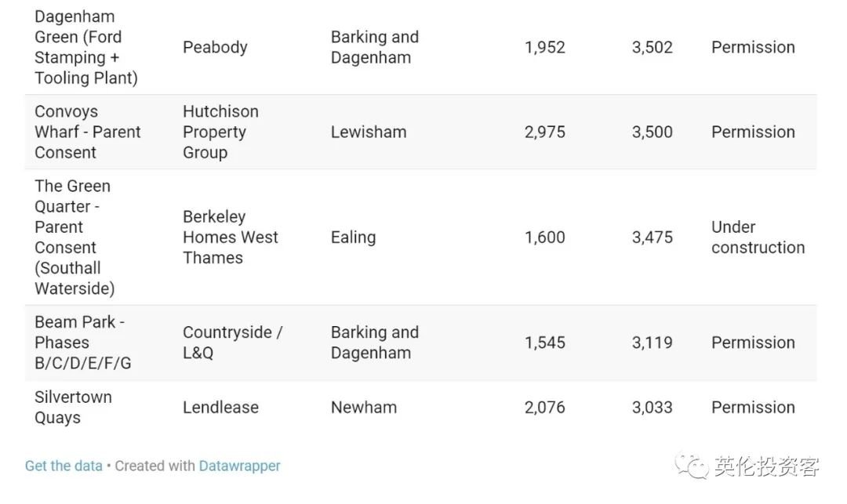Select the Dagenham Green project name cell
847x504 pixels.
pyautogui.click(x=86, y=47)
